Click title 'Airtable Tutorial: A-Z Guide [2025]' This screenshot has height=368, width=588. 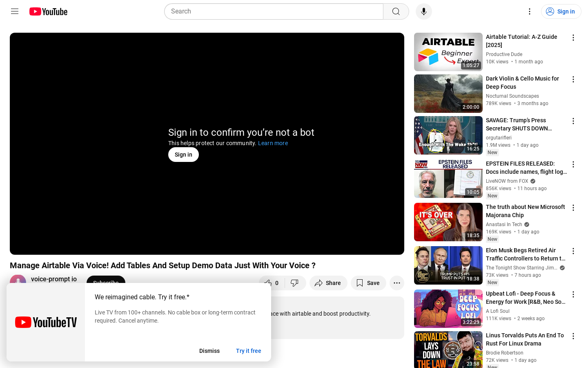[x=521, y=41]
